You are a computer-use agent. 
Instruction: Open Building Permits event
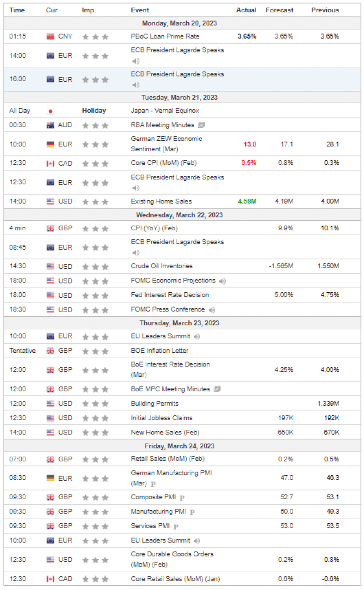tap(155, 403)
